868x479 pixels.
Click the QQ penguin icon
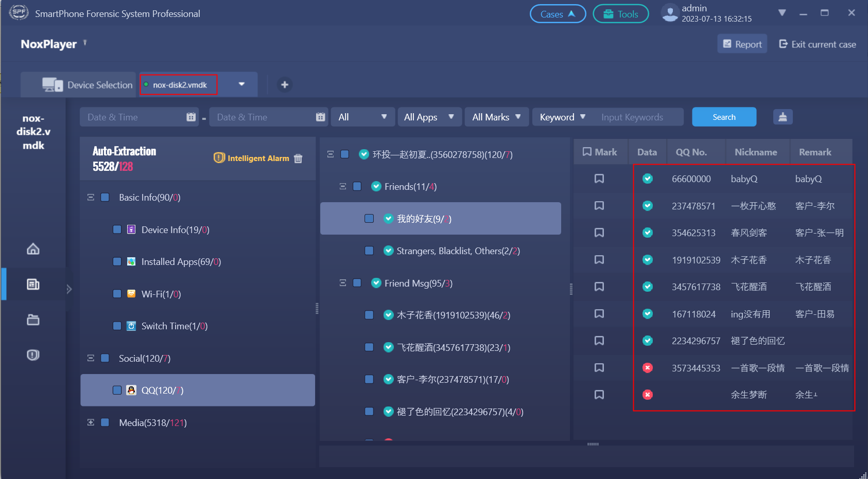coord(131,390)
